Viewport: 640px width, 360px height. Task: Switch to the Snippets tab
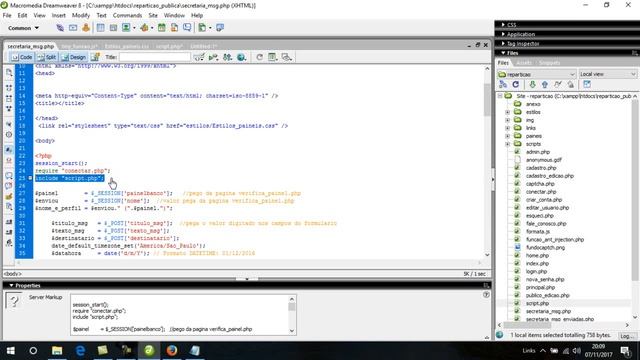[549, 63]
